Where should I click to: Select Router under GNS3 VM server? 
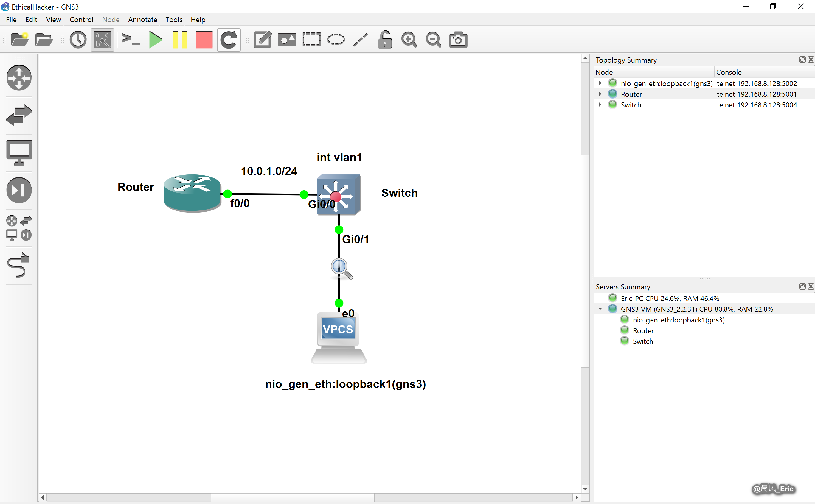click(643, 330)
